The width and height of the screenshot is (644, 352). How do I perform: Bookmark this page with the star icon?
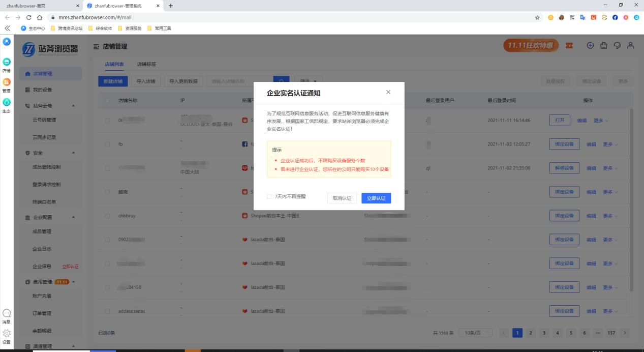tap(537, 17)
